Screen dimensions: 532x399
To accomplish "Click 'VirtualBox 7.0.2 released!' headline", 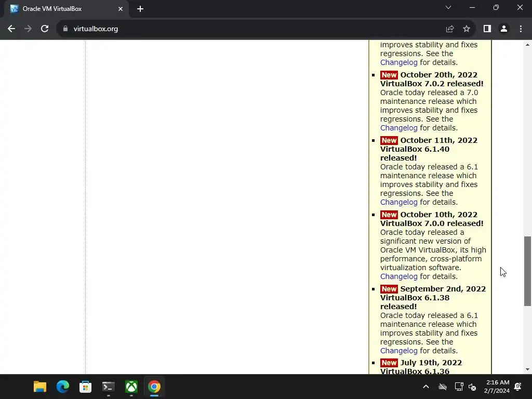I will (432, 84).
